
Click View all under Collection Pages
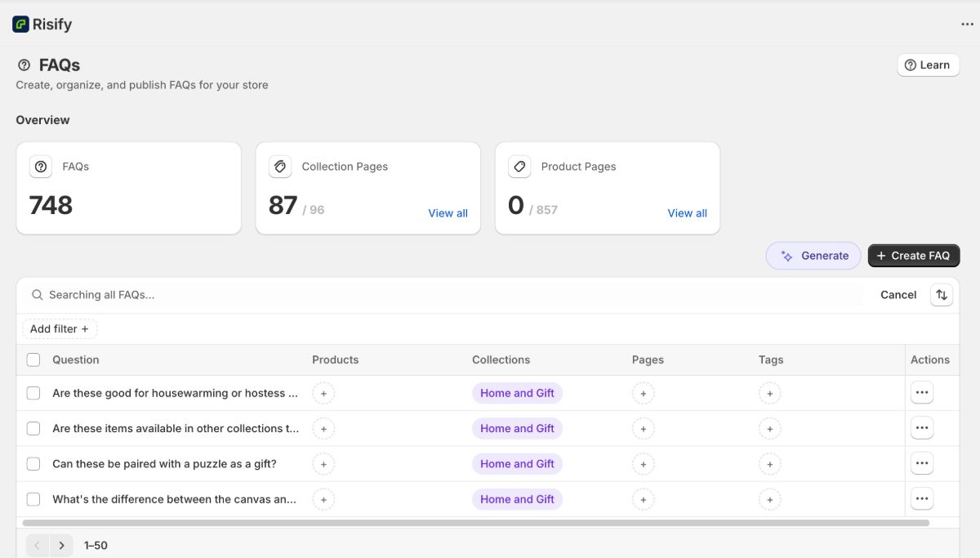coord(448,213)
